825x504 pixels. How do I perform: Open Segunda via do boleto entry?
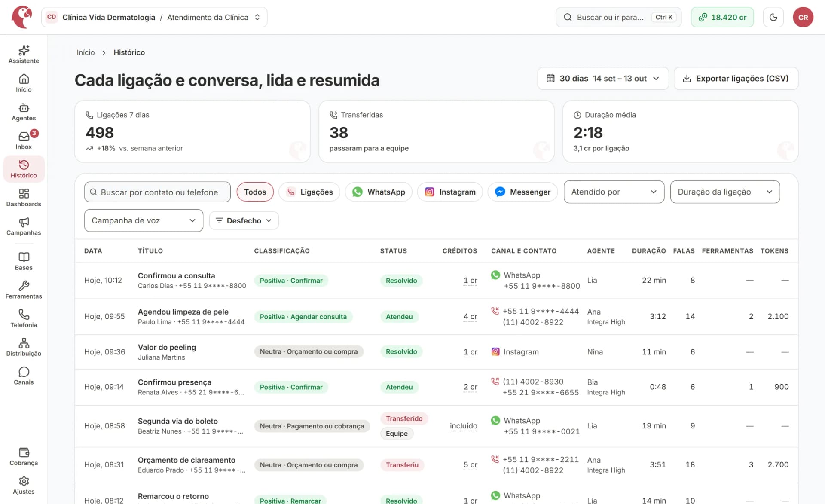178,421
